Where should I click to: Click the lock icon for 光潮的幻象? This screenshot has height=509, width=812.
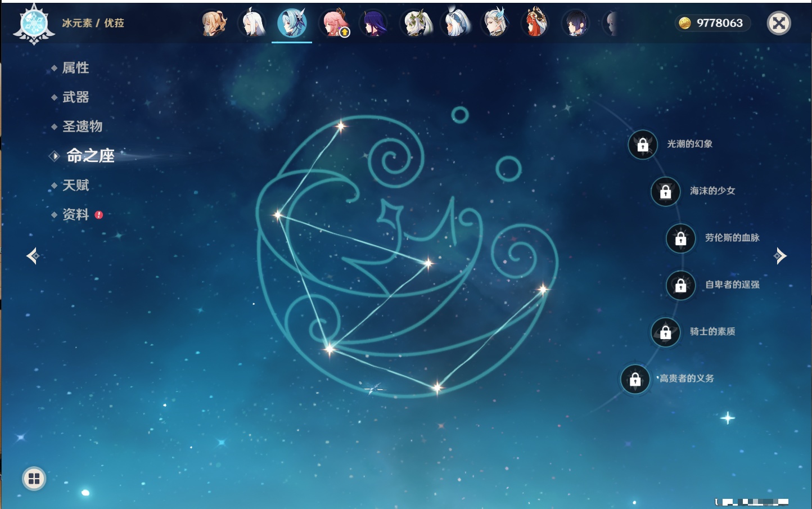click(x=643, y=145)
